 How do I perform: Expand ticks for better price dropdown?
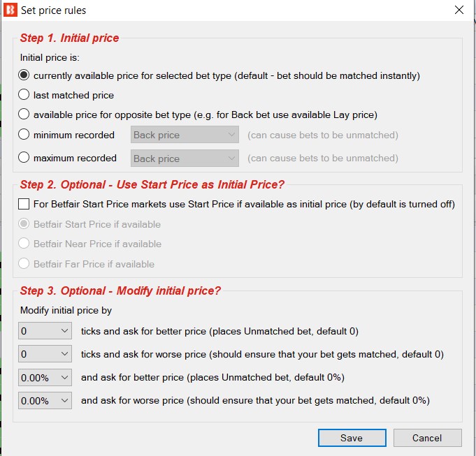tap(45, 331)
